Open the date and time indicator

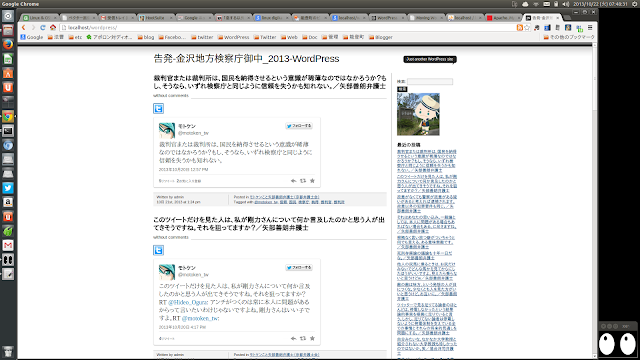(x=600, y=4)
